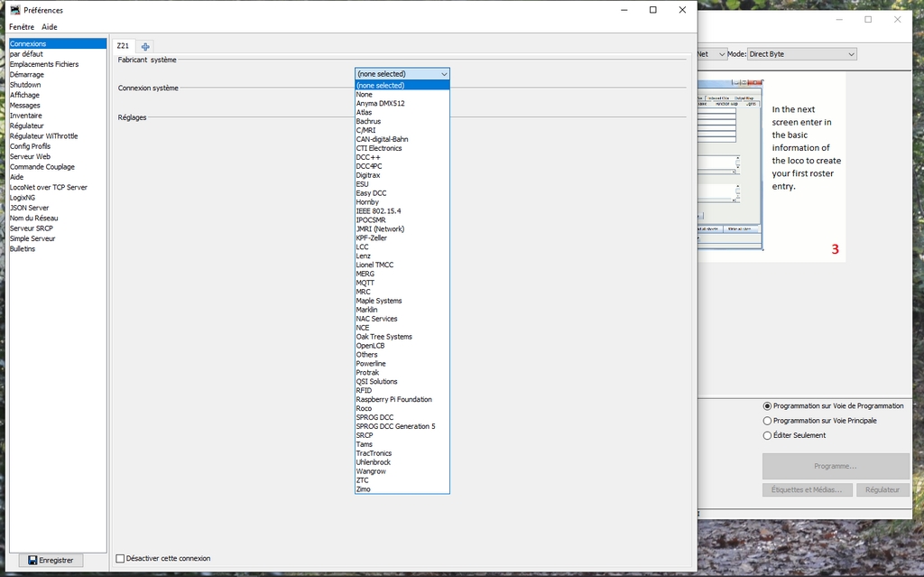Choose OpenLCB entry in the list
The image size is (924, 577).
(402, 346)
